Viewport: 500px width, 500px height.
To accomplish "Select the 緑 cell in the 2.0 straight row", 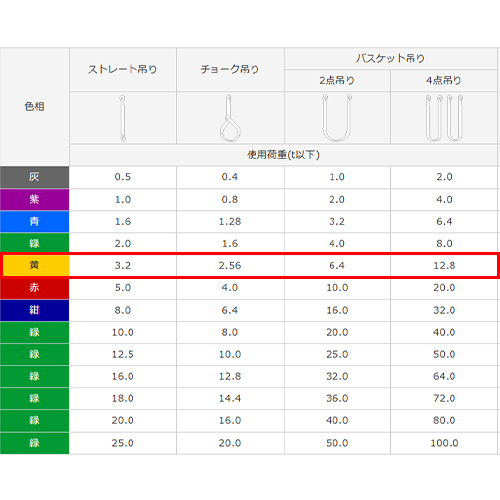I will [34, 243].
